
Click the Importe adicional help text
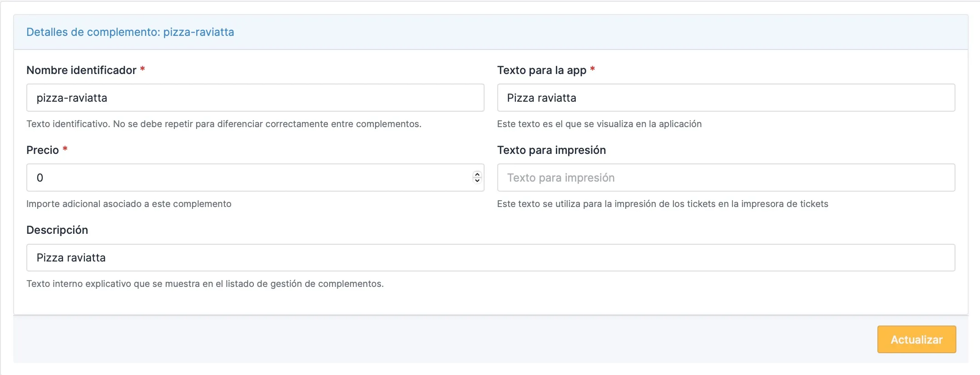pos(129,204)
